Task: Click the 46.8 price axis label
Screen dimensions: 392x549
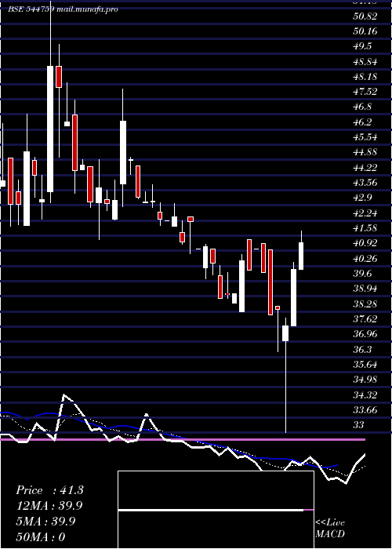Action: (x=363, y=107)
